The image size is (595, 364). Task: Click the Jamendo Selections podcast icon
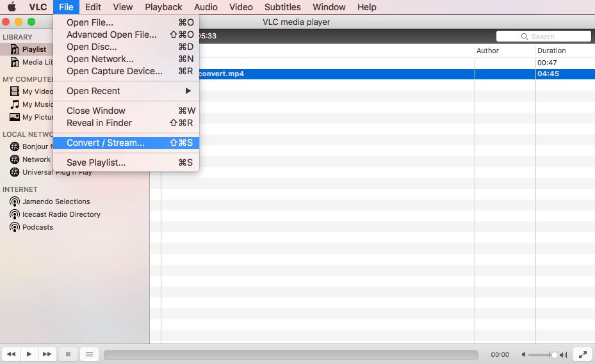pos(15,202)
